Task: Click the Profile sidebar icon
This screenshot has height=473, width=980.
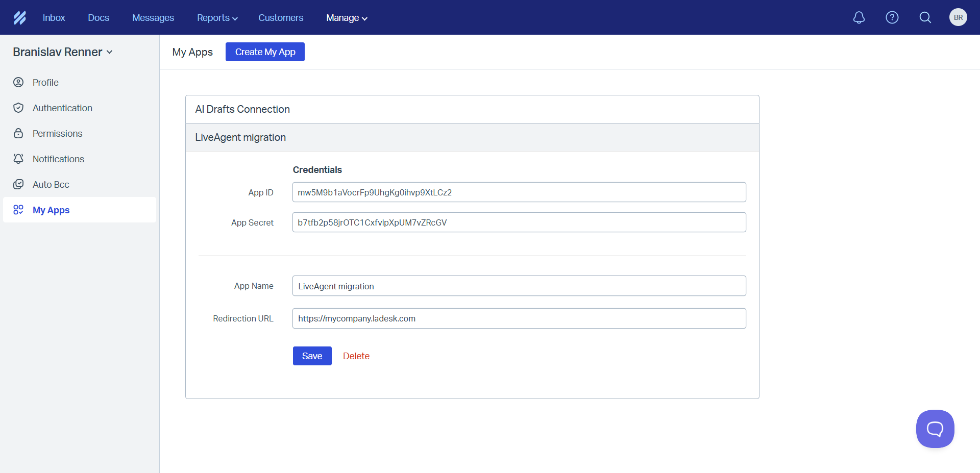Action: pos(18,82)
